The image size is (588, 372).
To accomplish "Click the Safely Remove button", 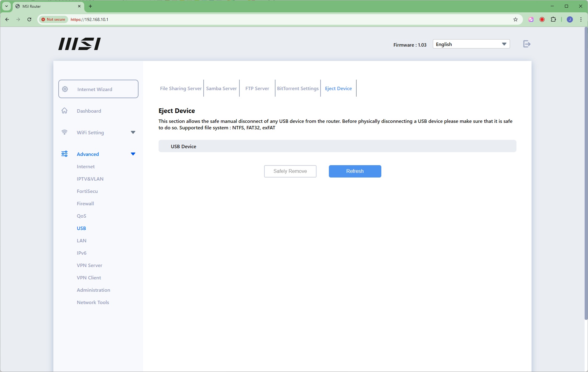I will point(290,171).
